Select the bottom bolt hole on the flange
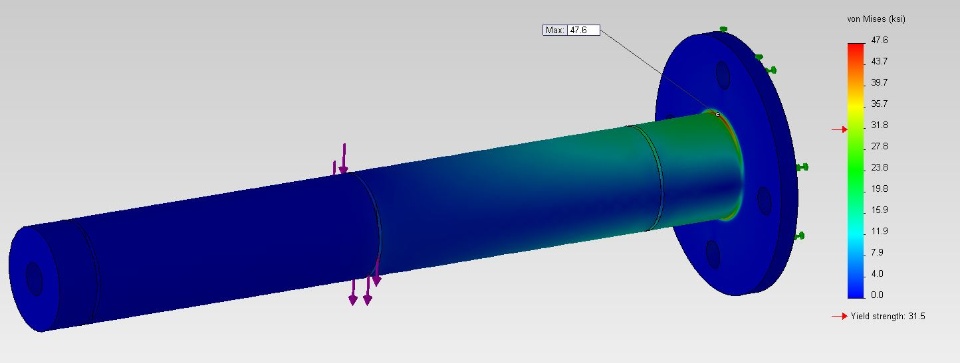Screen dimensions: 960x363 713,254
